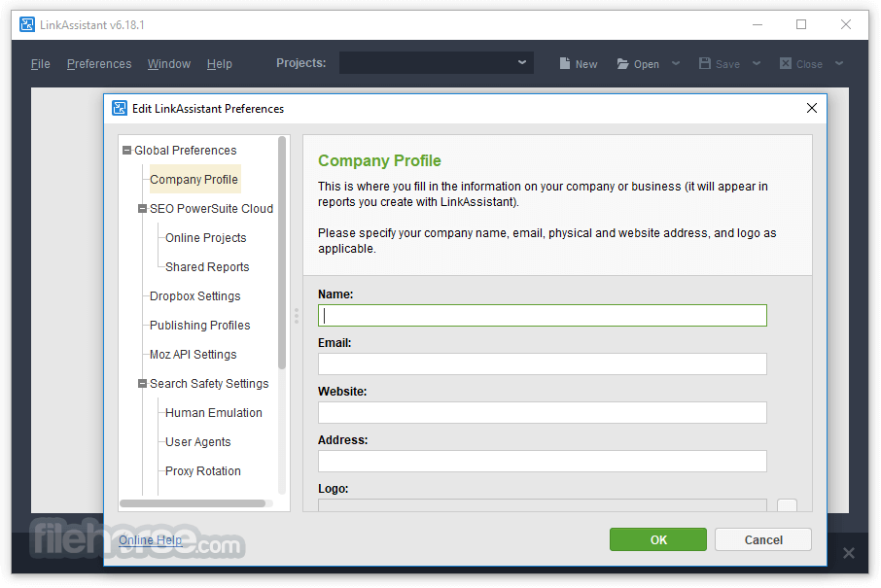Close the Edit LinkAssistant Preferences dialog

[811, 108]
